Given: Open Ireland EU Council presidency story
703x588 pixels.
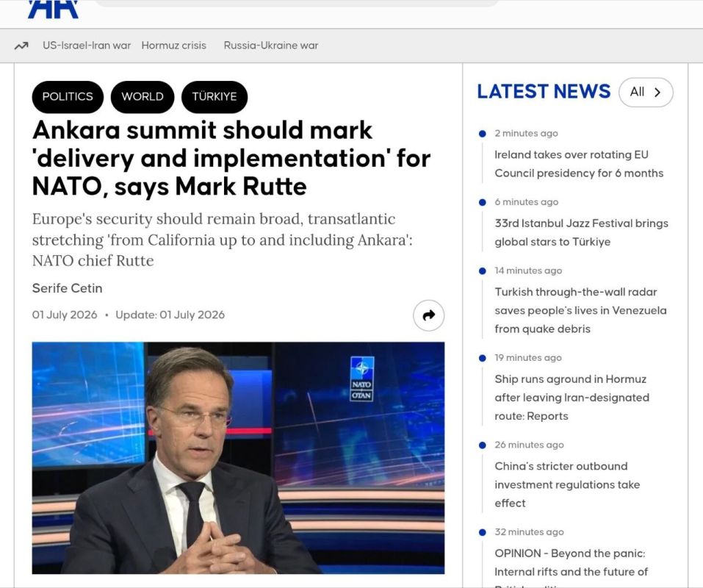Looking at the screenshot, I should pyautogui.click(x=579, y=164).
